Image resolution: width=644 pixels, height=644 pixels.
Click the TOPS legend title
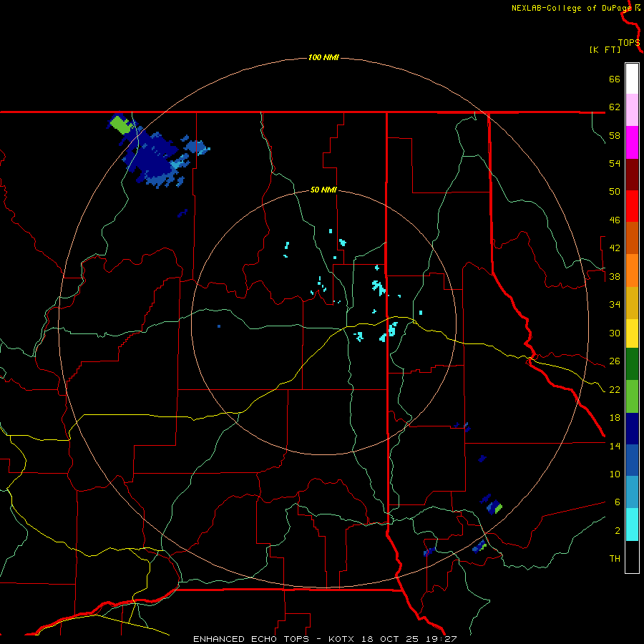[629, 43]
